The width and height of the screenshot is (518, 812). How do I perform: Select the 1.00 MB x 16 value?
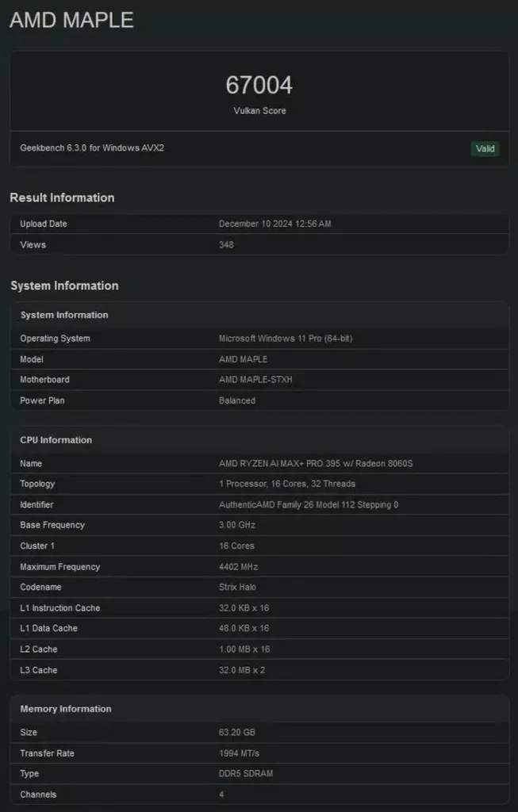[244, 649]
